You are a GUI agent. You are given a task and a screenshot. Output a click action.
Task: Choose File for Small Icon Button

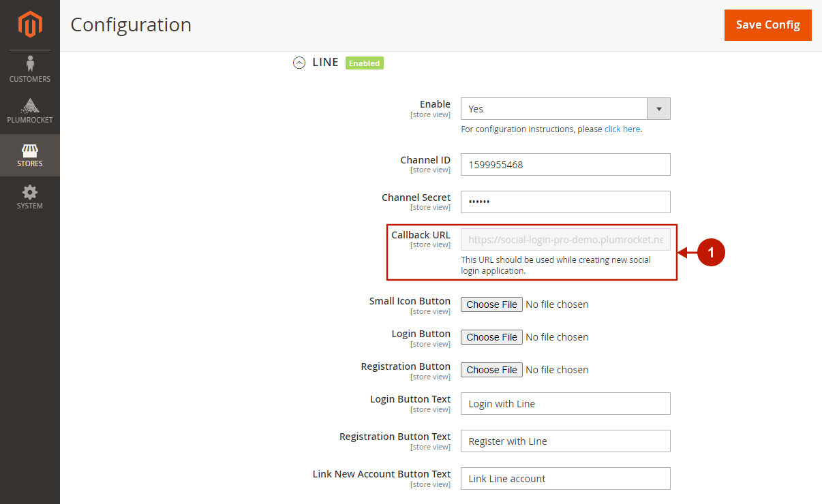tap(492, 304)
